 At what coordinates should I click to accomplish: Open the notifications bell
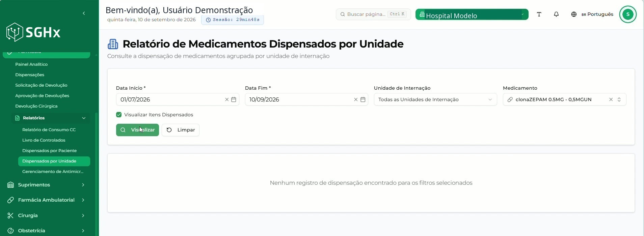(556, 14)
